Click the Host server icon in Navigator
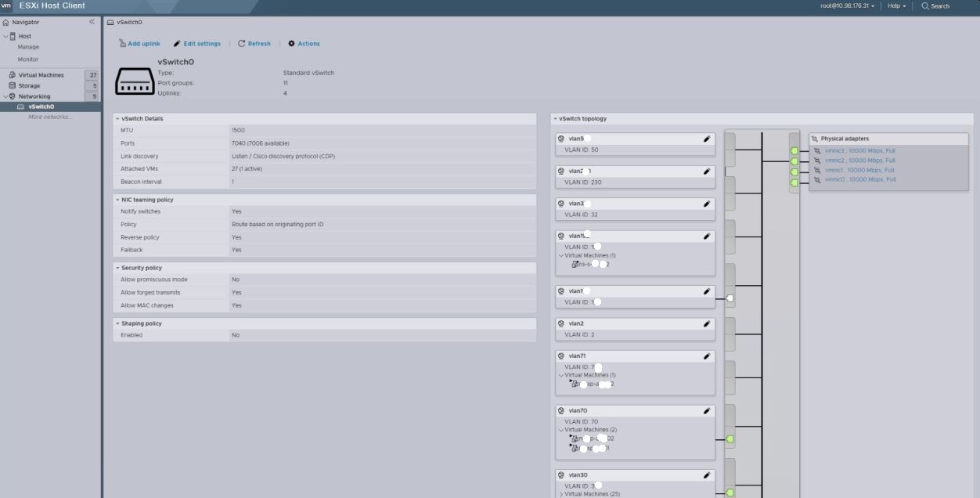 pos(13,36)
